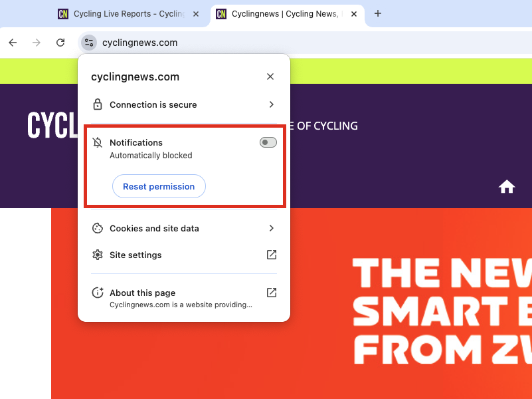Click the Automatically blocked status text
The image size is (532, 399).
151,156
